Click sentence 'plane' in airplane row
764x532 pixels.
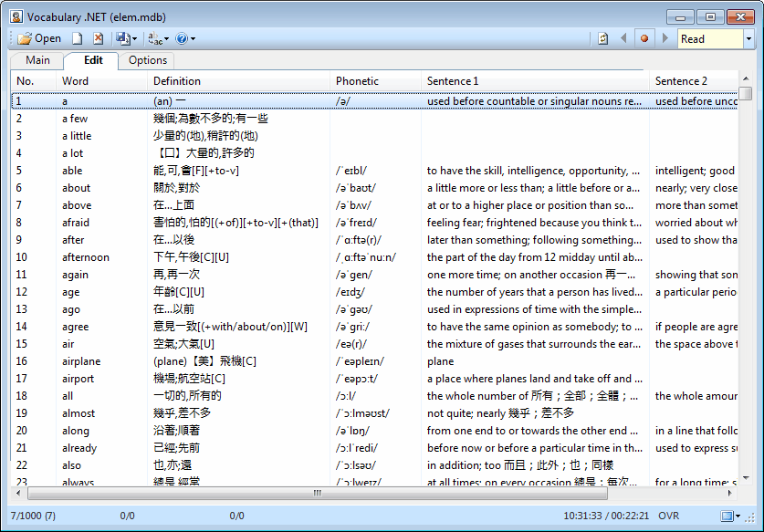(x=441, y=361)
